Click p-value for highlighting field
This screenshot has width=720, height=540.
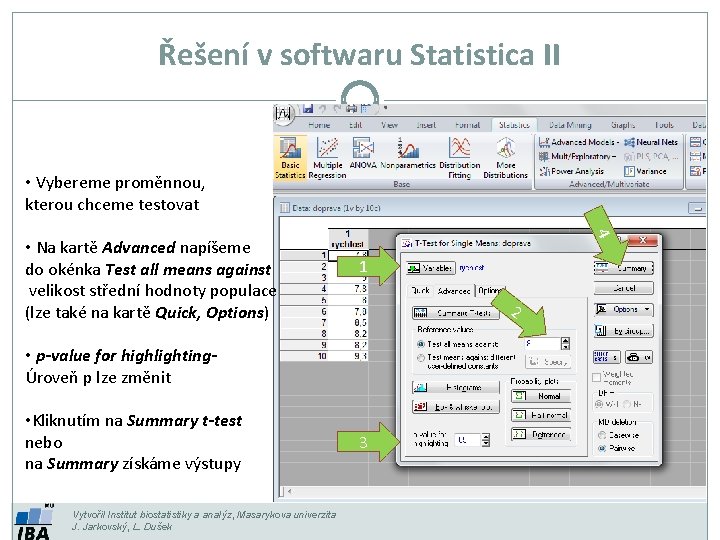click(468, 440)
